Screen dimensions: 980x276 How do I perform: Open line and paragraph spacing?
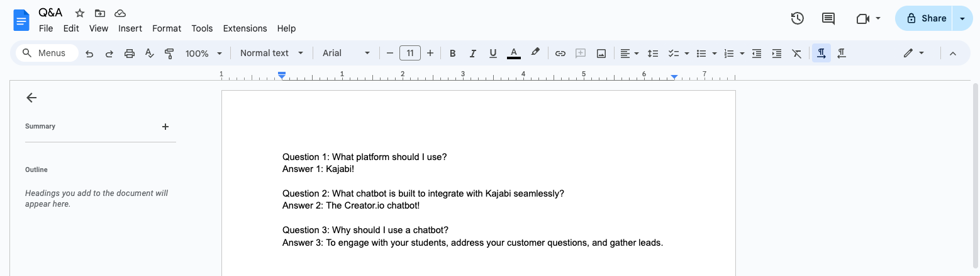[653, 54]
